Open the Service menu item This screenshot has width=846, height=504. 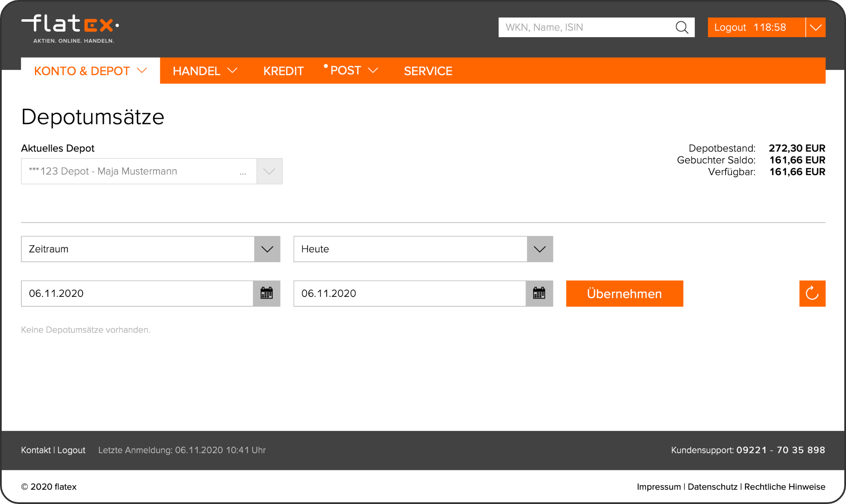coord(428,71)
